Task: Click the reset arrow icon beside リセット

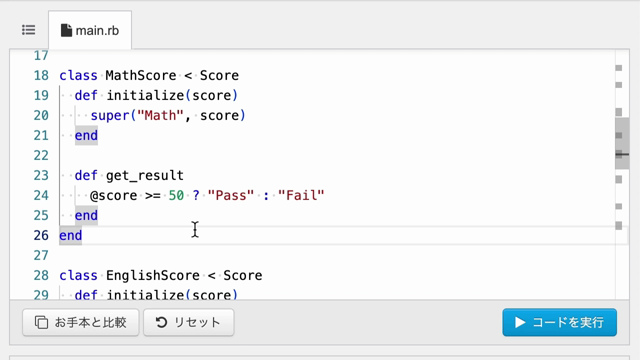Action: 161,322
